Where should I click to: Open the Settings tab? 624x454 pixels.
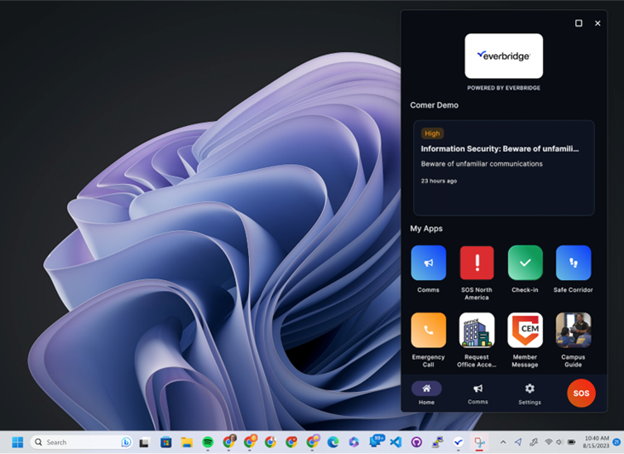point(530,393)
